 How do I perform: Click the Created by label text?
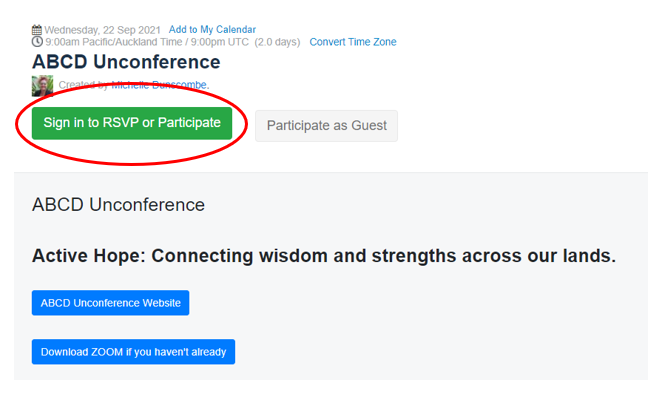[84, 85]
